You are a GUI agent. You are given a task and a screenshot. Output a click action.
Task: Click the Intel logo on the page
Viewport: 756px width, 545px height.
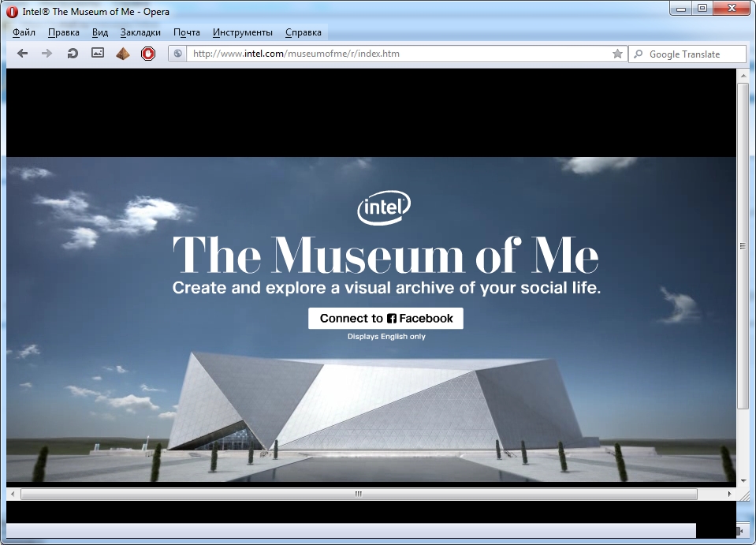click(x=384, y=208)
